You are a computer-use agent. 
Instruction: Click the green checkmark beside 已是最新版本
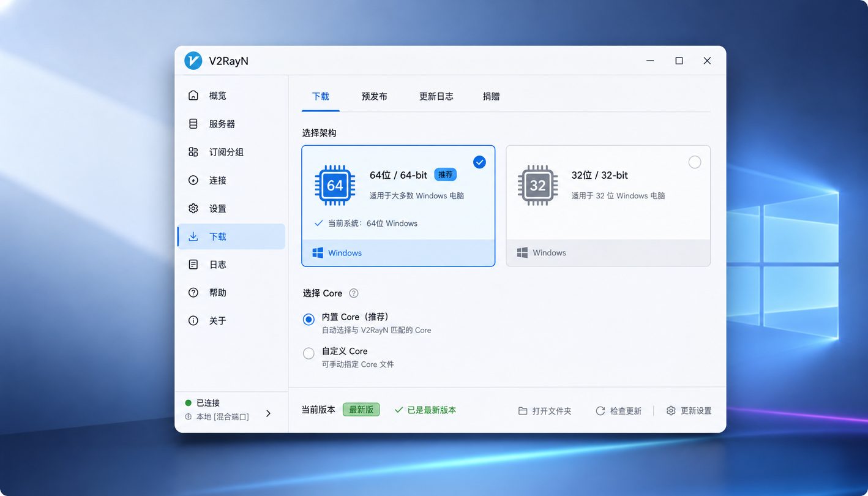coord(399,410)
